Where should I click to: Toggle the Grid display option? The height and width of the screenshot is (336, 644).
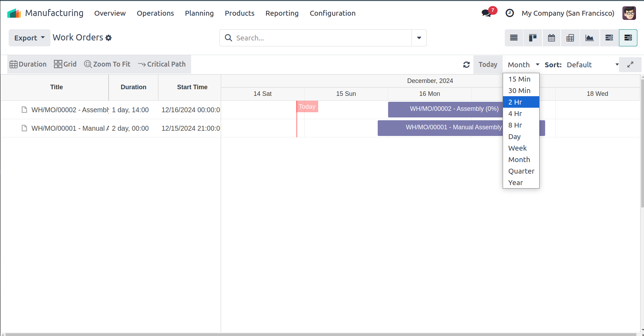(65, 64)
